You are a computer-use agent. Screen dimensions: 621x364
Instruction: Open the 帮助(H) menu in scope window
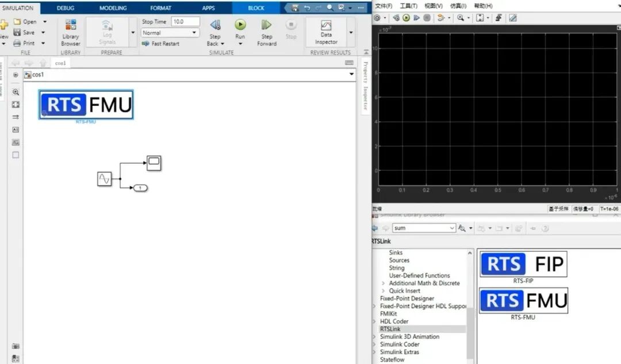[483, 6]
